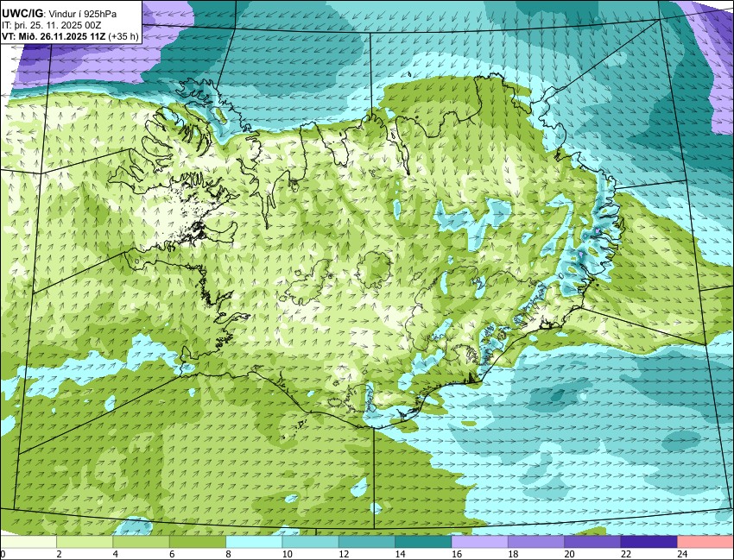734x560 pixels.
Task: Click the legend tick label '4'
Action: point(115,554)
